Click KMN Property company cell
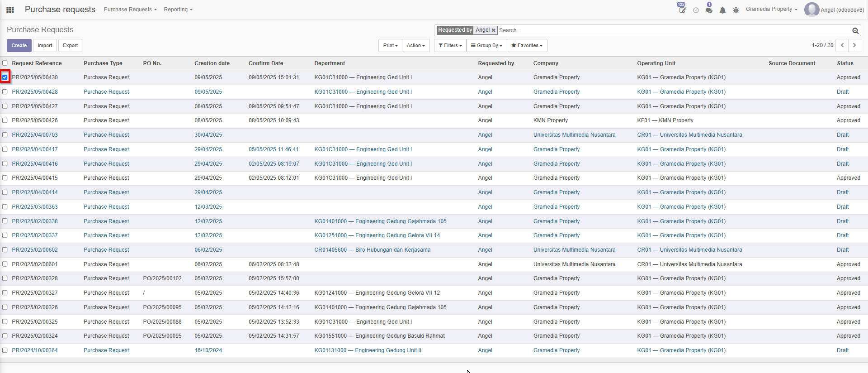The width and height of the screenshot is (868, 373). 551,120
